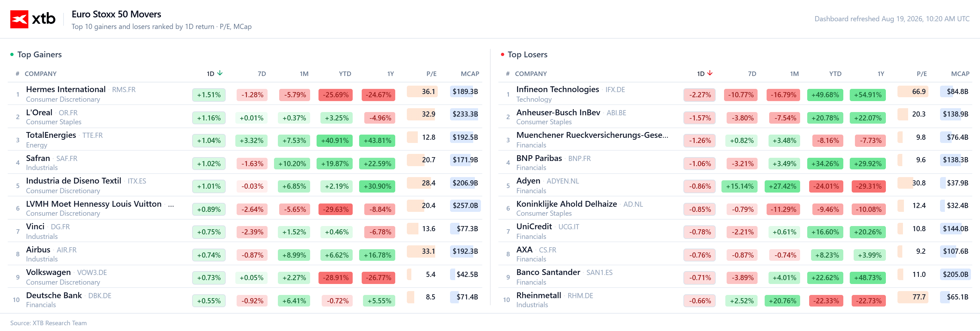The height and width of the screenshot is (331, 980).
Task: Sort Top Gainers by the YTD column
Action: click(x=345, y=74)
